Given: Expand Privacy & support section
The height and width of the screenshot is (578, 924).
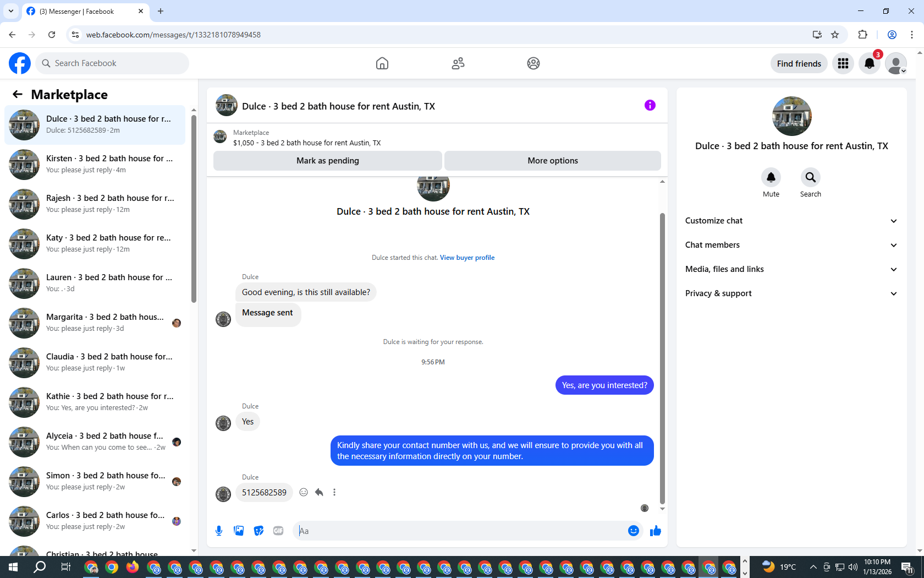Looking at the screenshot, I should coord(791,293).
